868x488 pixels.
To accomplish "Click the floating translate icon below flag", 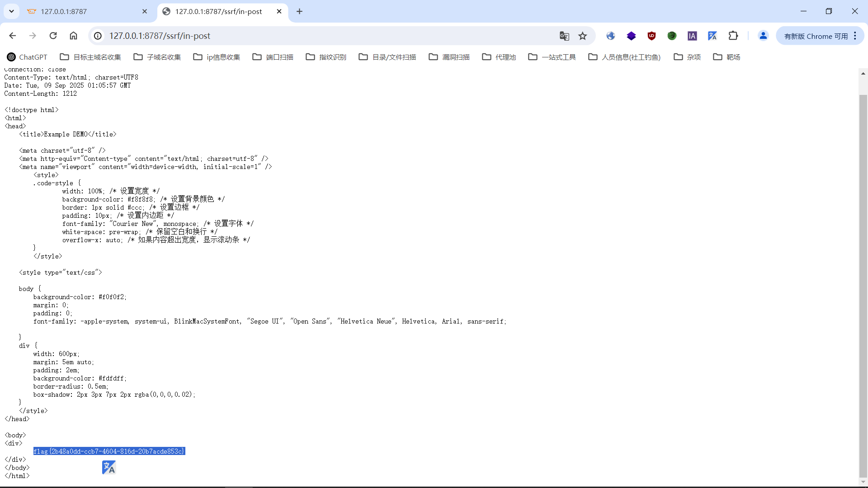I will point(108,467).
